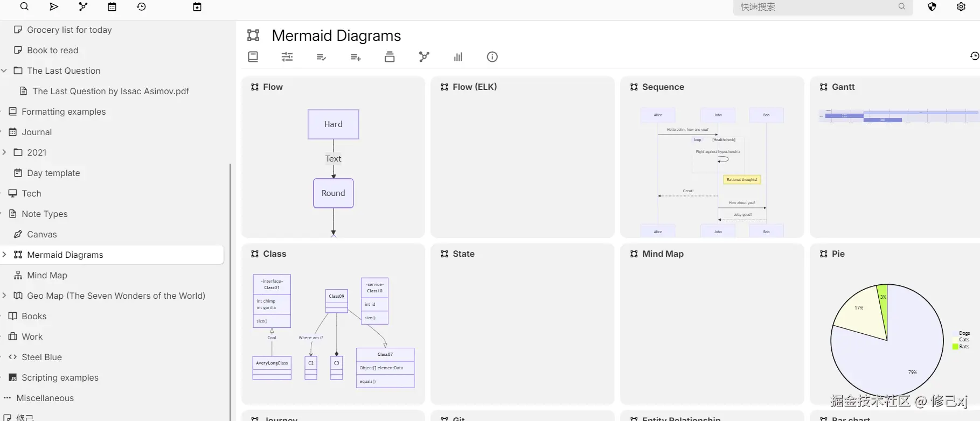Select Book to read note
Viewport: 980px width, 421px height.
[x=53, y=51]
